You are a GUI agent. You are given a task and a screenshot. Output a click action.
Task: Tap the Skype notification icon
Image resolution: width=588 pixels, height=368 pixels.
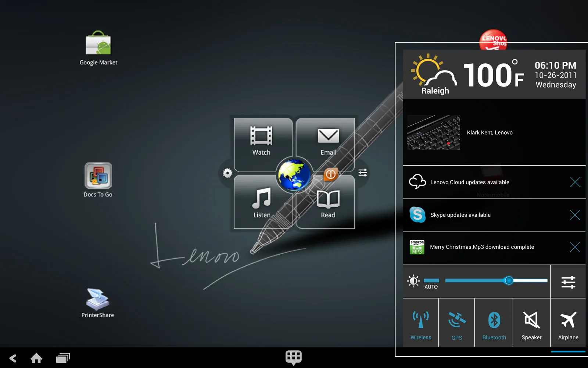click(x=417, y=215)
